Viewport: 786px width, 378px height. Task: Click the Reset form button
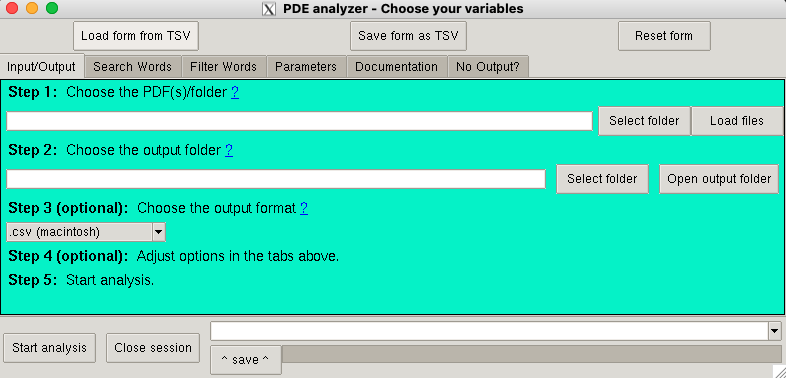click(x=664, y=36)
